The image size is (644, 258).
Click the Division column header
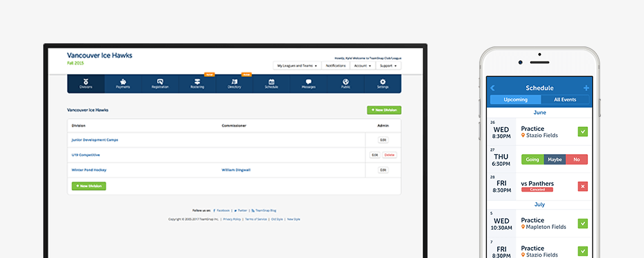(x=79, y=126)
